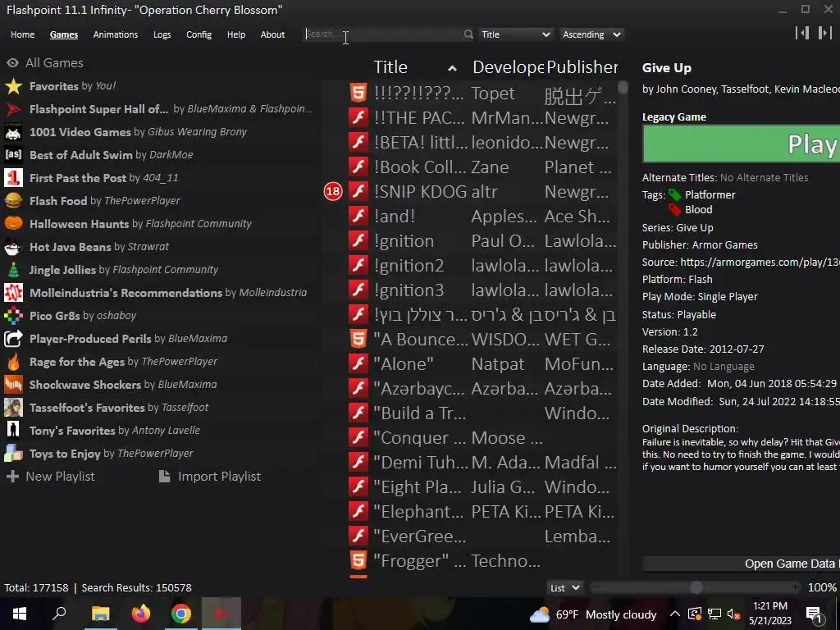Collapse the left sidebar with the arrow icon
Image resolution: width=840 pixels, height=630 pixels.
802,33
